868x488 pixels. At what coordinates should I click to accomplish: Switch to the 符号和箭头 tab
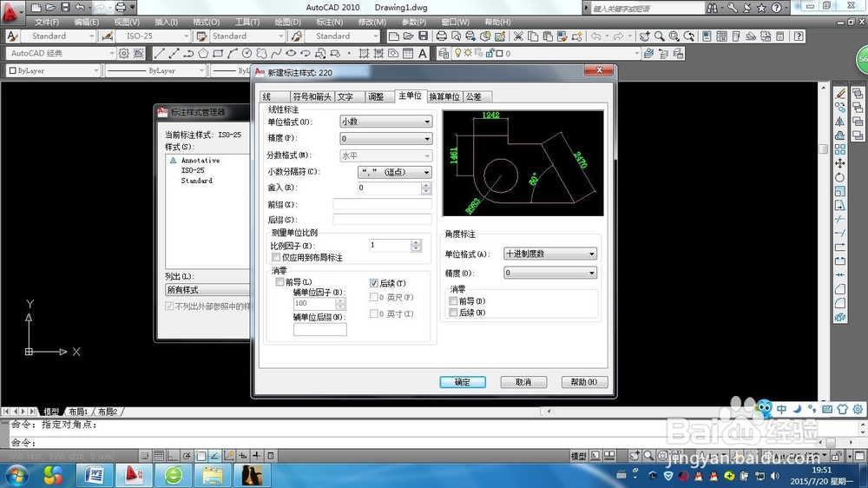click(312, 96)
